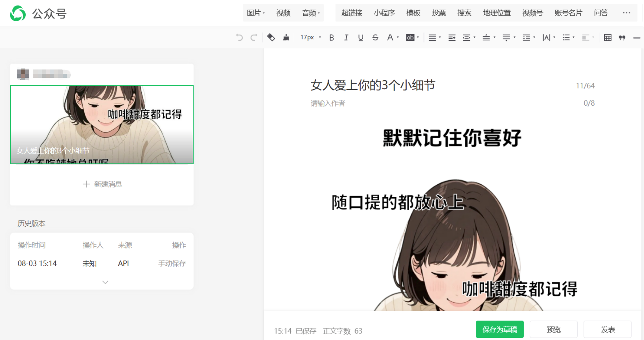This screenshot has height=340, width=644.
Task: Click the 小程序 menu item
Action: pos(384,13)
